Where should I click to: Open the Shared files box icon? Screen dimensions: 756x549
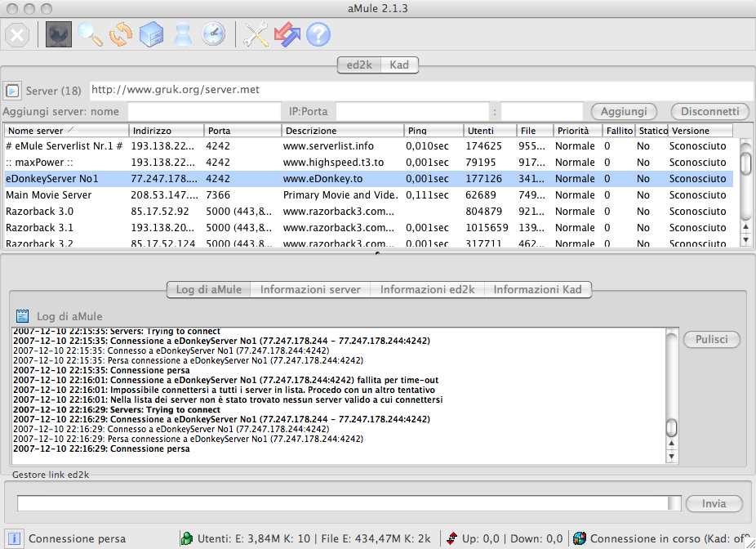pos(151,35)
